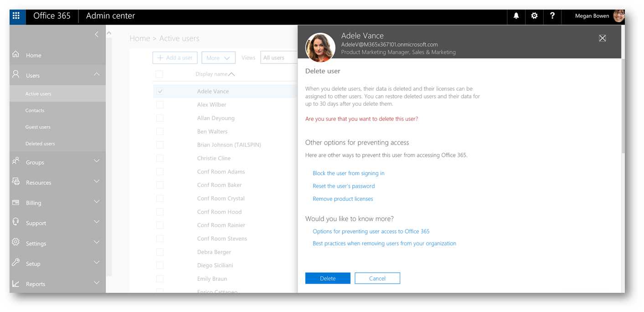Screen dimensions: 644x312
Task: Expand the Groups section chevron
Action: pos(97,161)
